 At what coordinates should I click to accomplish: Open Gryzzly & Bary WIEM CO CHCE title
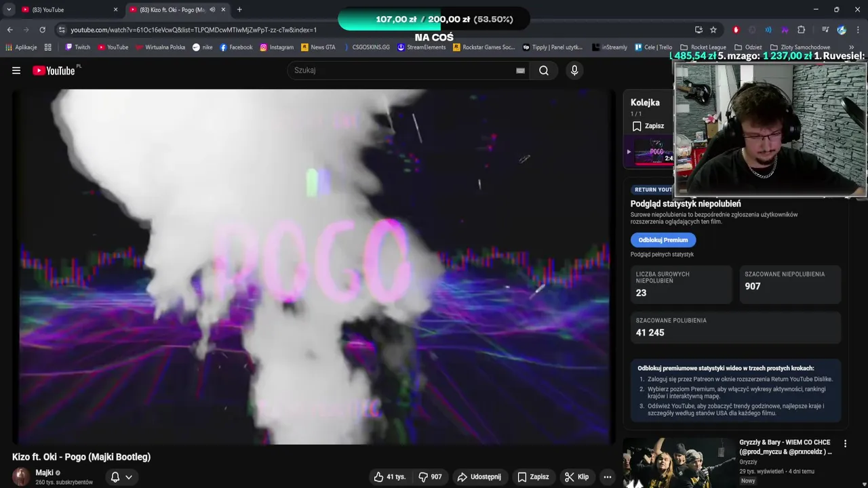[785, 447]
